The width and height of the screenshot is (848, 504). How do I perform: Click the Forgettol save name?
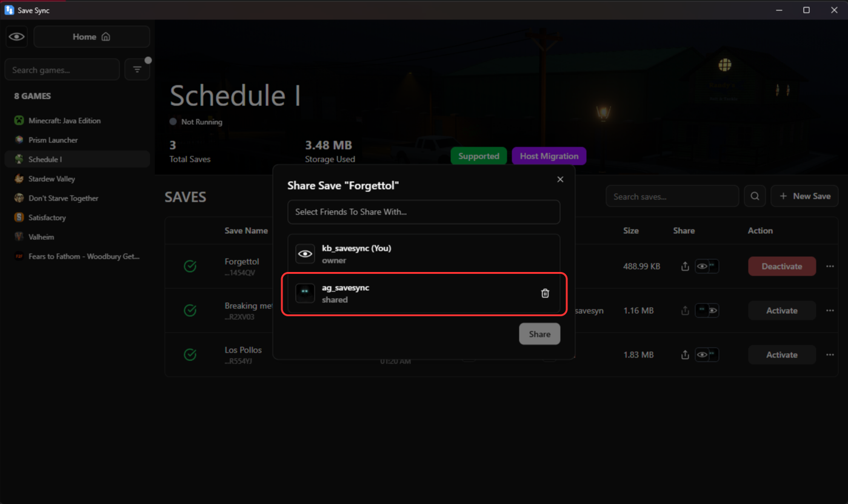pyautogui.click(x=242, y=261)
